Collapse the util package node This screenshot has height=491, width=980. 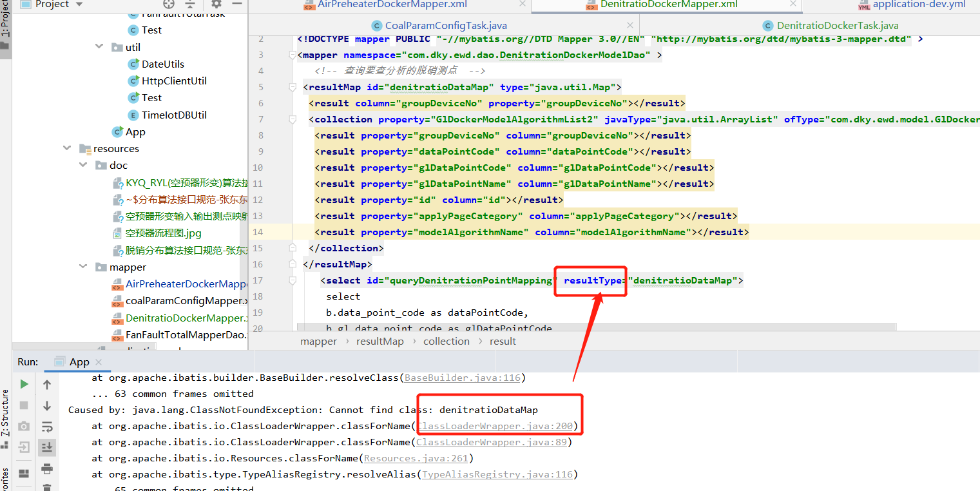point(99,46)
